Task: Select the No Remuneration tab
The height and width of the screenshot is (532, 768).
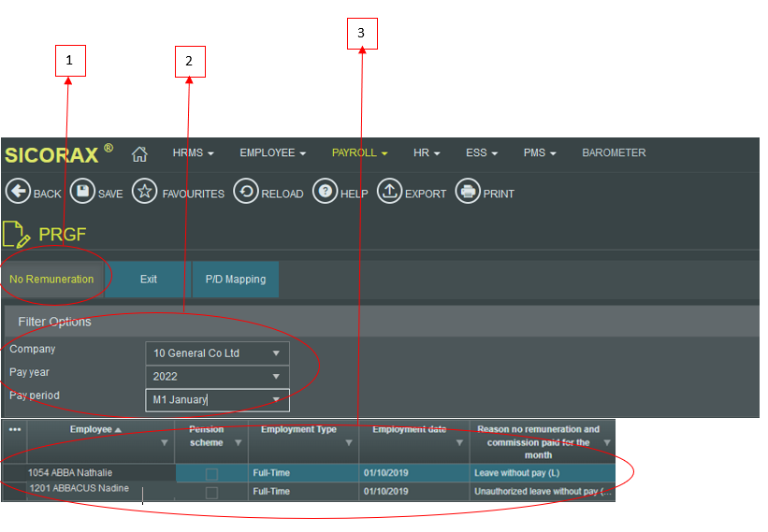Action: click(x=51, y=280)
